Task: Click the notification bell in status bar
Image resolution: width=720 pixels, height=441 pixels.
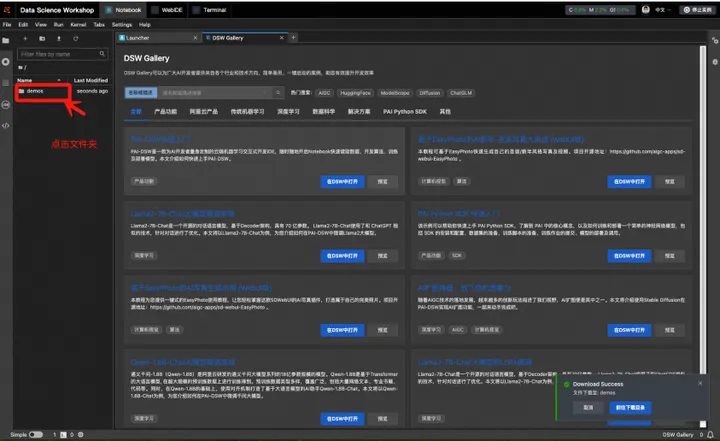Action: tap(710, 434)
